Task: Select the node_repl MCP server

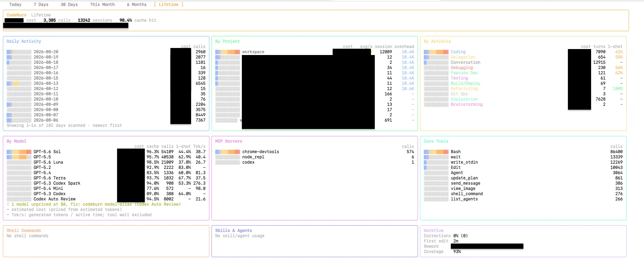Action: (314, 157)
